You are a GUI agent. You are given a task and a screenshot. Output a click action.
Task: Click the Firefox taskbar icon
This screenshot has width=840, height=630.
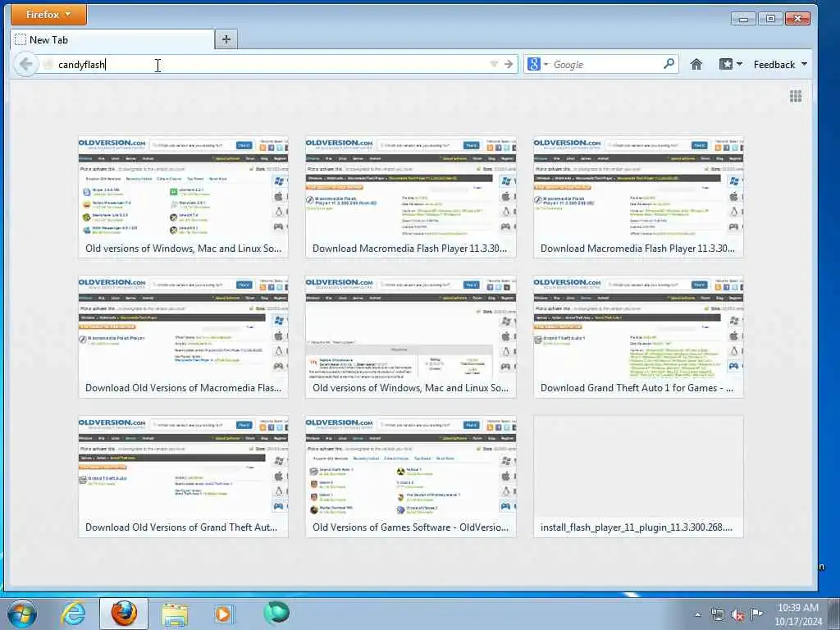[x=124, y=614]
